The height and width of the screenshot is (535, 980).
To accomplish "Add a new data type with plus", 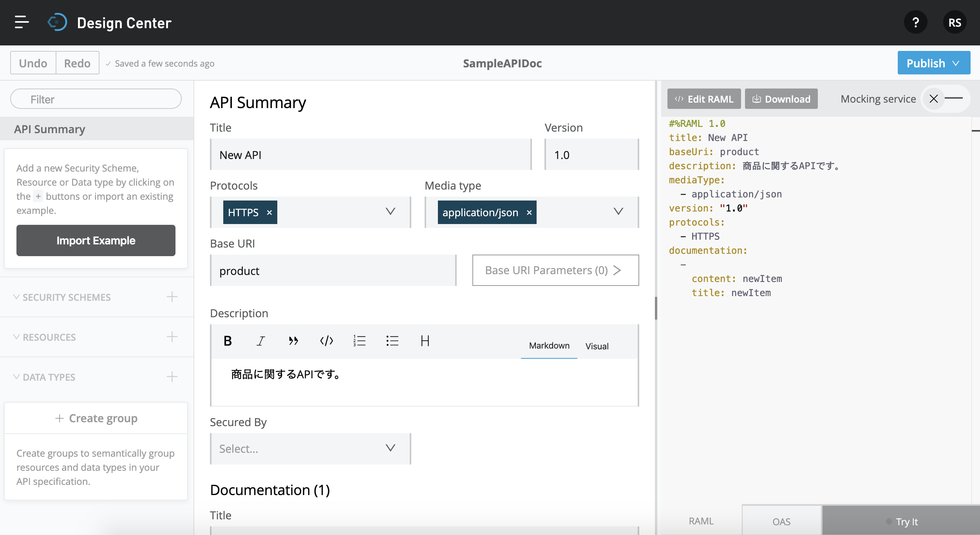I will tap(172, 377).
